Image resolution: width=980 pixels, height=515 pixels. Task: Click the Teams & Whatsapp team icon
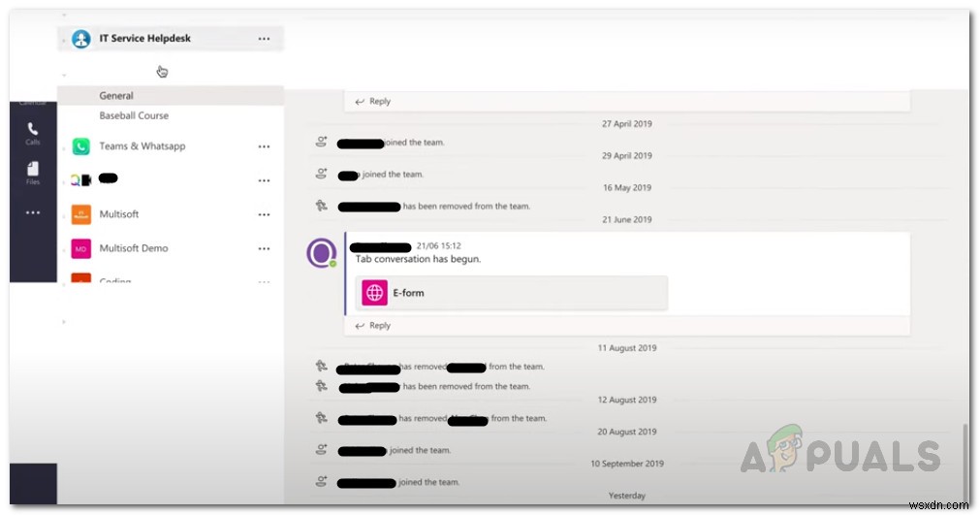81,146
